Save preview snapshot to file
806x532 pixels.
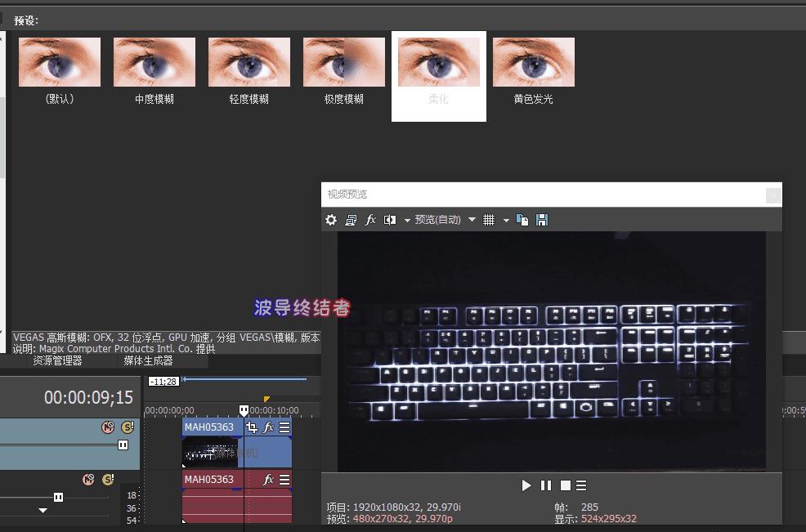coord(542,220)
